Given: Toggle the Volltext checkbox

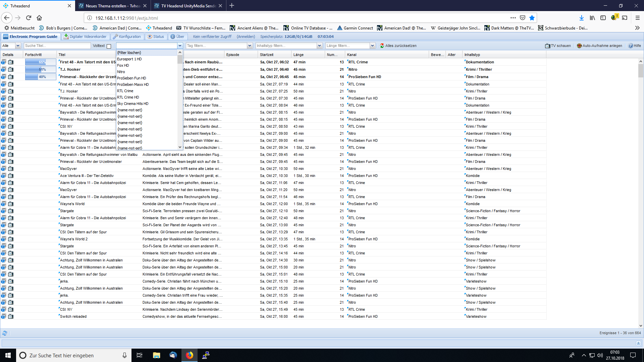Looking at the screenshot, I should click(109, 46).
